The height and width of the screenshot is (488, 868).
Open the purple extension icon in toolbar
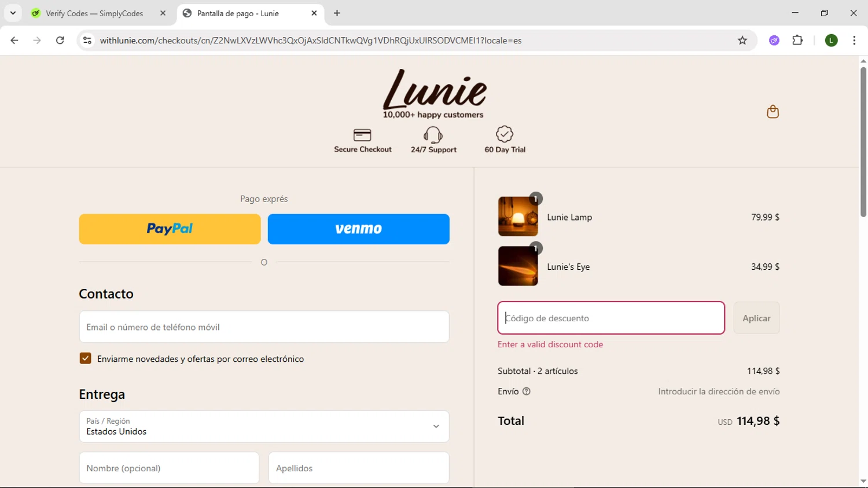point(774,41)
